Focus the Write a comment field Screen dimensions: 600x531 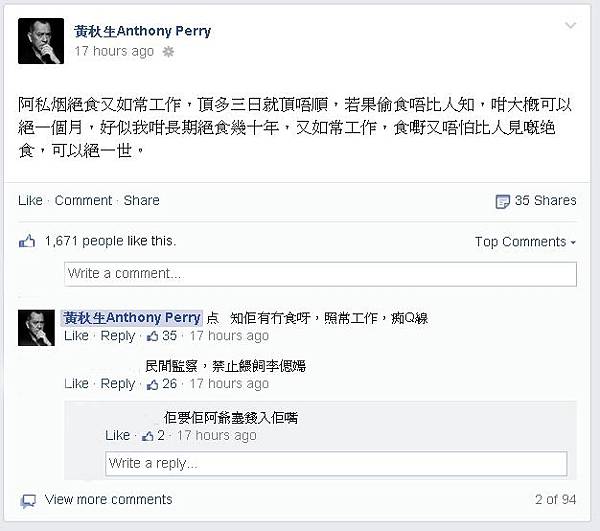click(320, 273)
